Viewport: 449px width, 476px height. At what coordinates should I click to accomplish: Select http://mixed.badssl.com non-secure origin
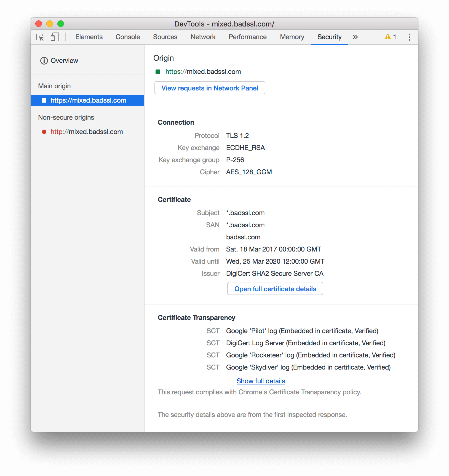[86, 132]
